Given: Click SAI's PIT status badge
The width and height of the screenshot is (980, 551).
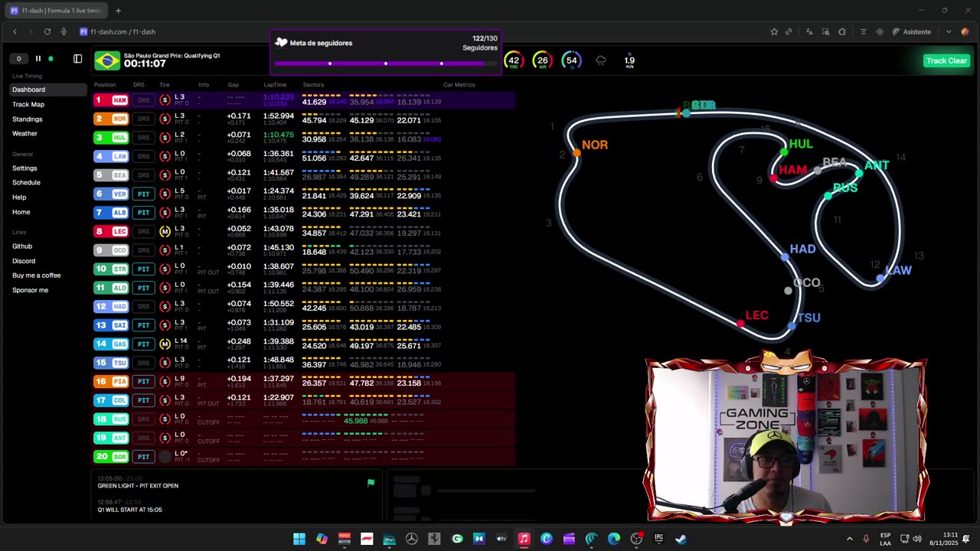Looking at the screenshot, I should [143, 325].
